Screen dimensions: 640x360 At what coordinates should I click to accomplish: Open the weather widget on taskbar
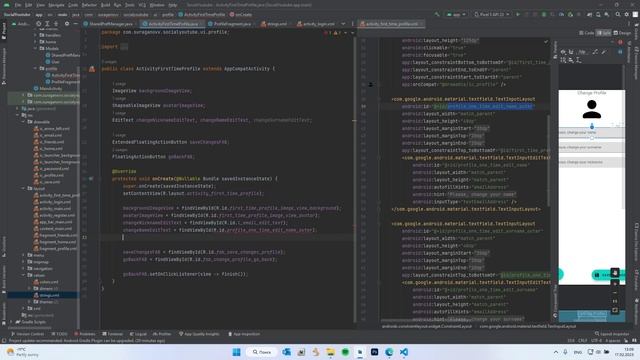click(x=23, y=352)
